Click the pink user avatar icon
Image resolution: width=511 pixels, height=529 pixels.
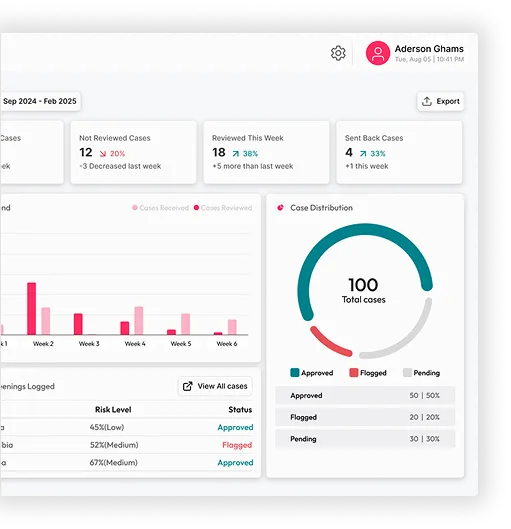coord(378,53)
